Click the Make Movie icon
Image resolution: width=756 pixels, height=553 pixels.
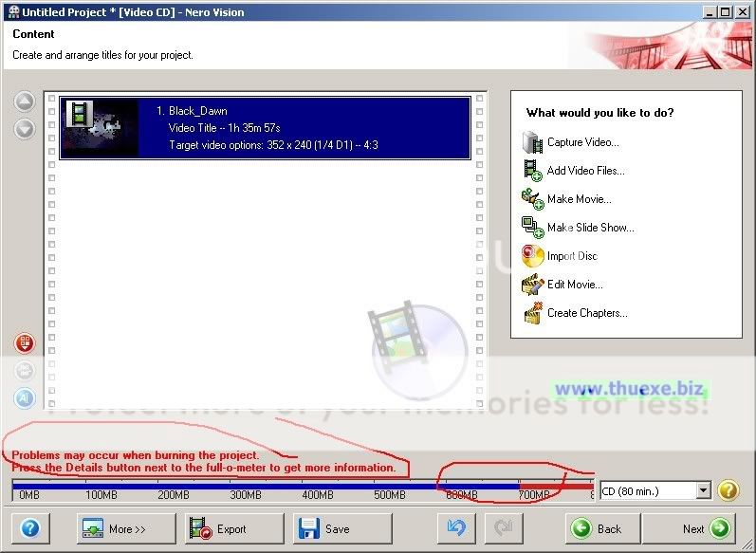point(531,199)
